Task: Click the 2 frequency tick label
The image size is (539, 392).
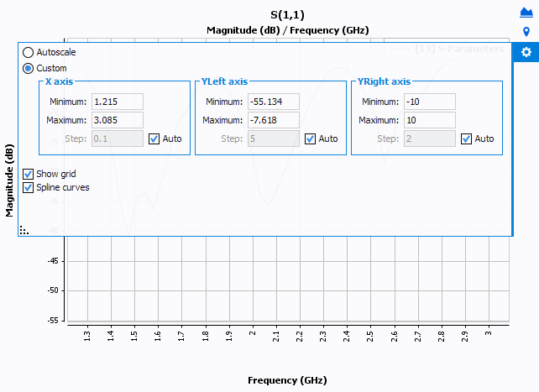Action: pos(253,333)
